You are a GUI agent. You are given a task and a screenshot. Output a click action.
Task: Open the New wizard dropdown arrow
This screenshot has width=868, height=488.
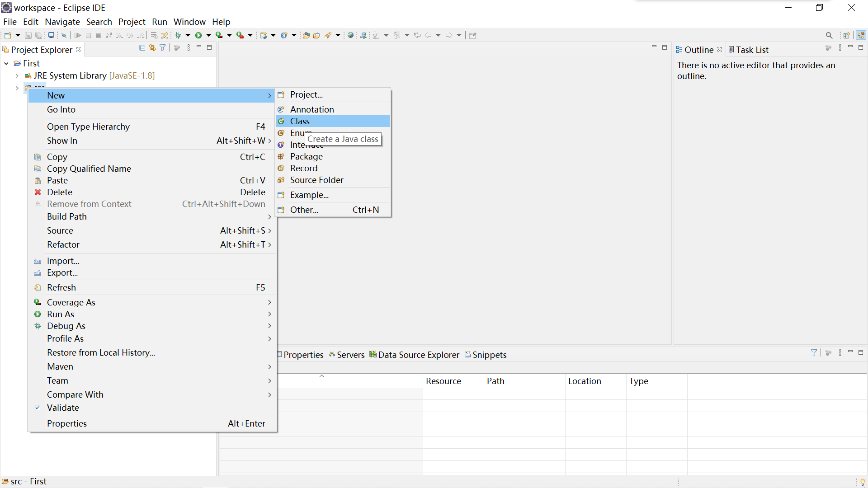(x=18, y=35)
